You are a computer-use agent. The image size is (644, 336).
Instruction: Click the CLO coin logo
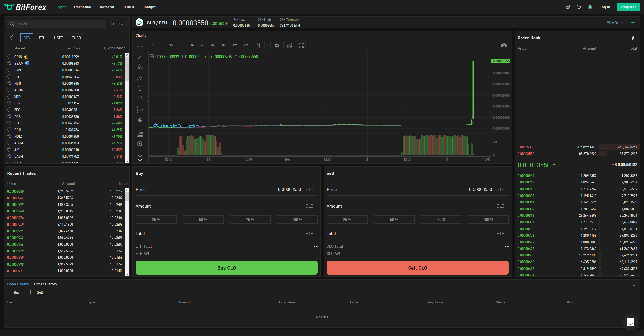point(139,23)
